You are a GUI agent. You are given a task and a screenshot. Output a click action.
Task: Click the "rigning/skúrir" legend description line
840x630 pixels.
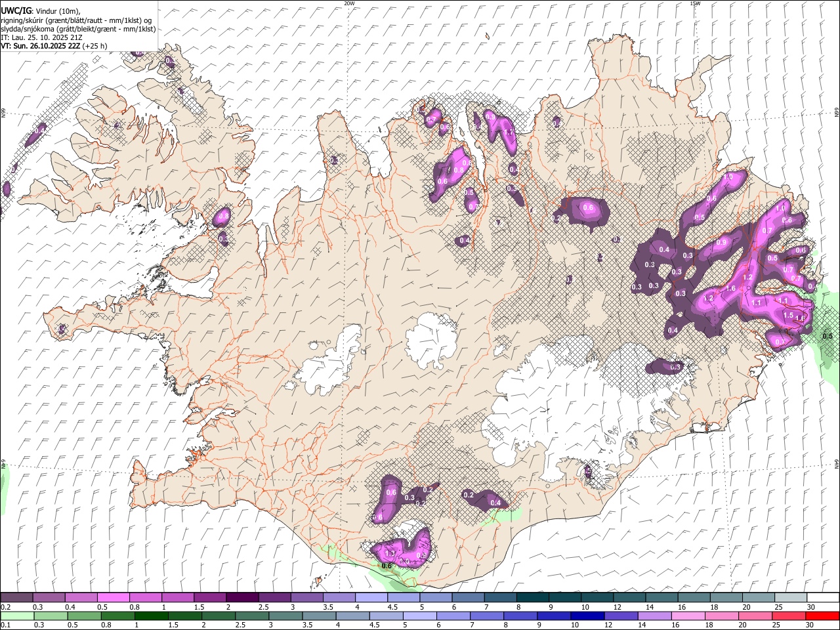76,20
